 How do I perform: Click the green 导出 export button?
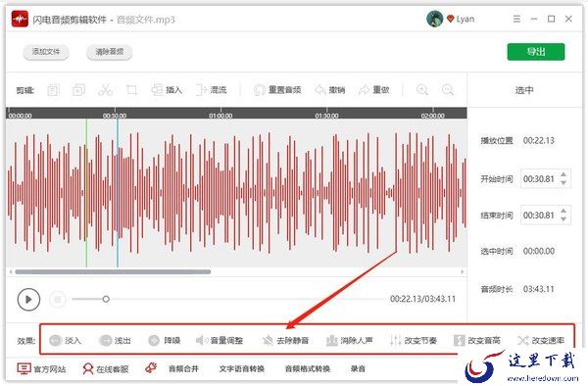pos(536,52)
